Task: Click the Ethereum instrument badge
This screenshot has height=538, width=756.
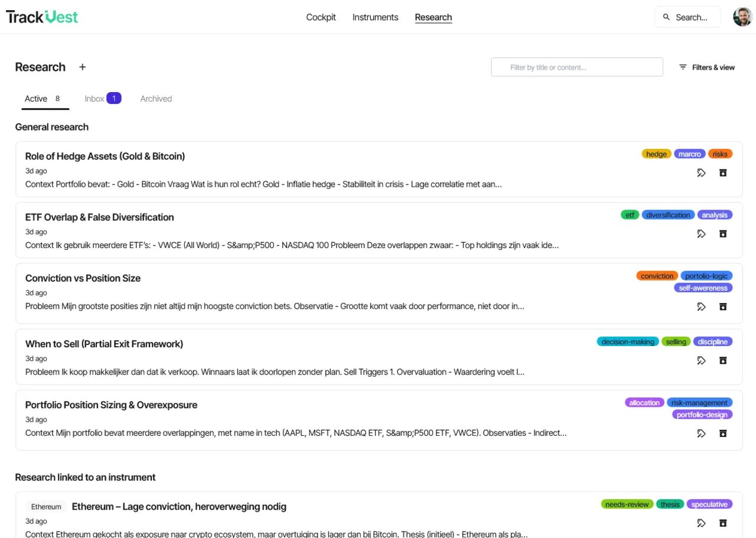Action: (x=46, y=507)
